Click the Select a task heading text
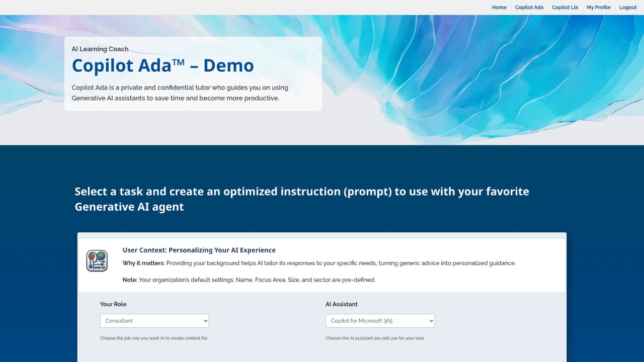Image resolution: width=644 pixels, height=362 pixels. (302, 199)
